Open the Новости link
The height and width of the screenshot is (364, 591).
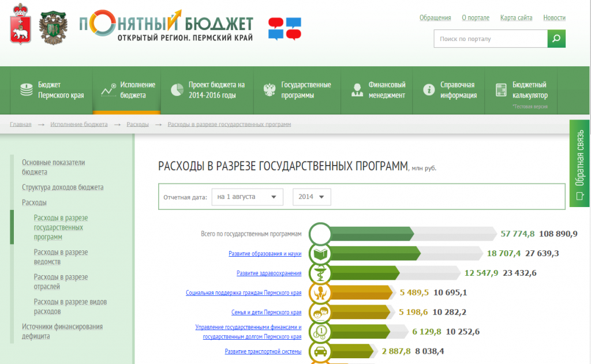tap(555, 18)
